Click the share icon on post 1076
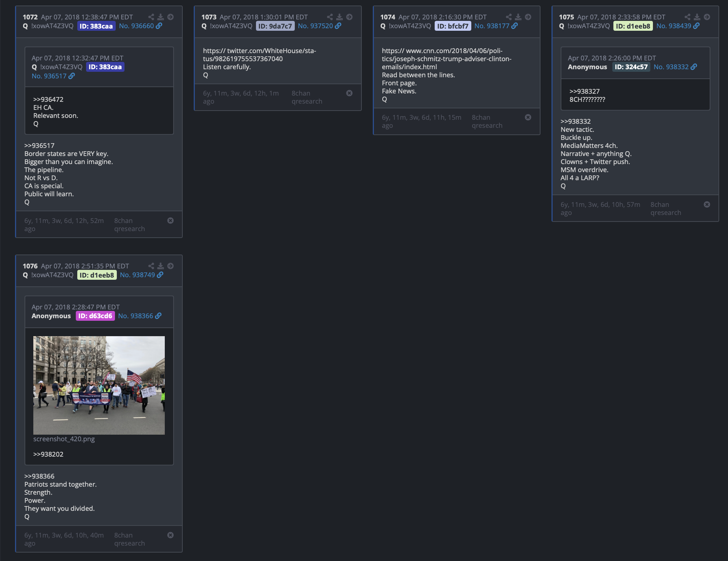Image resolution: width=728 pixels, height=561 pixels. pos(151,266)
